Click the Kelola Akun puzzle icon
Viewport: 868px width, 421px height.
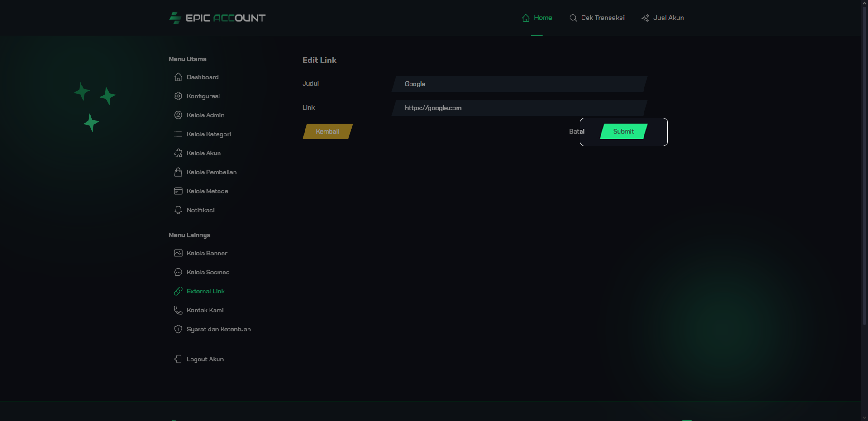click(178, 153)
